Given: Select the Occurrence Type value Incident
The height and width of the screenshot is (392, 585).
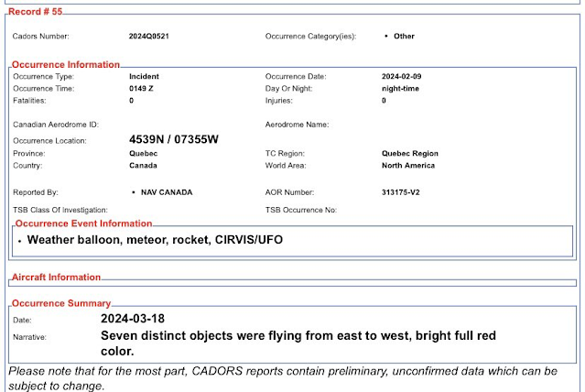Looking at the screenshot, I should click(x=146, y=76).
